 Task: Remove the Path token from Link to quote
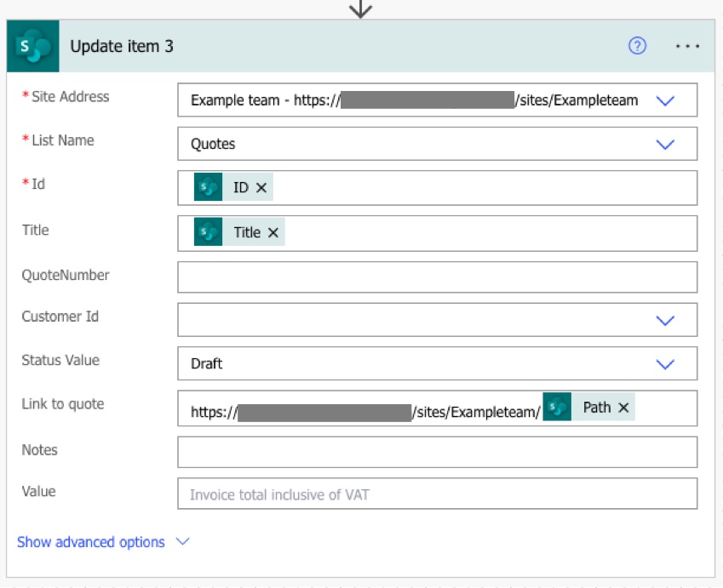pos(623,408)
